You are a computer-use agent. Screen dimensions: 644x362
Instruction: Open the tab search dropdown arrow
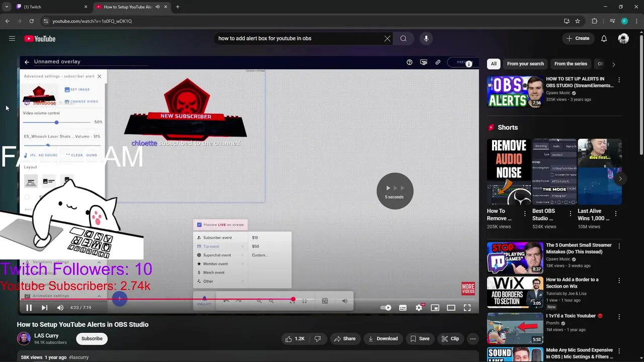click(x=6, y=7)
